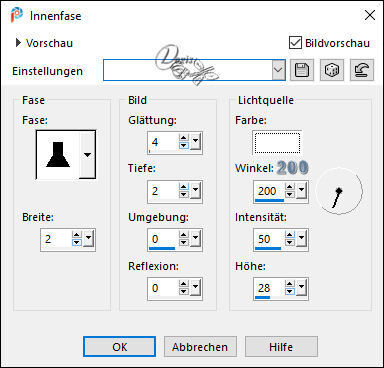Increase Höhe value with up arrow
The height and width of the screenshot is (368, 384).
click(x=290, y=283)
